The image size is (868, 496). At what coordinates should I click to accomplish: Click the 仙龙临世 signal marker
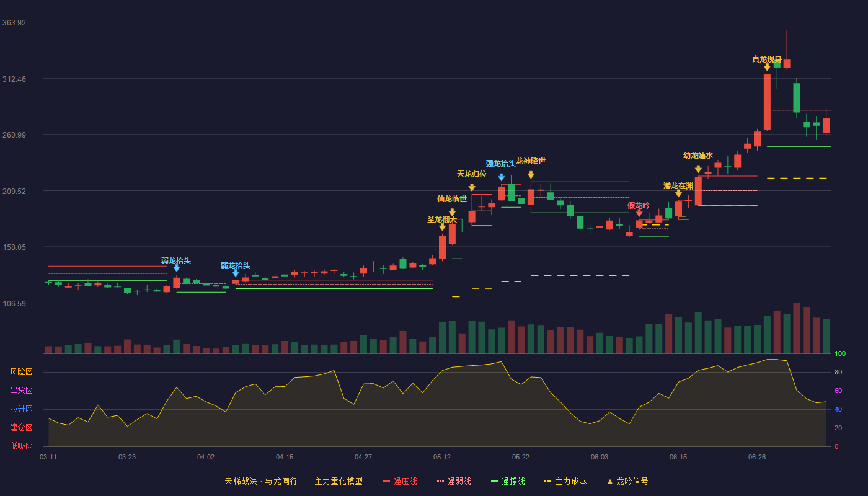coord(452,213)
